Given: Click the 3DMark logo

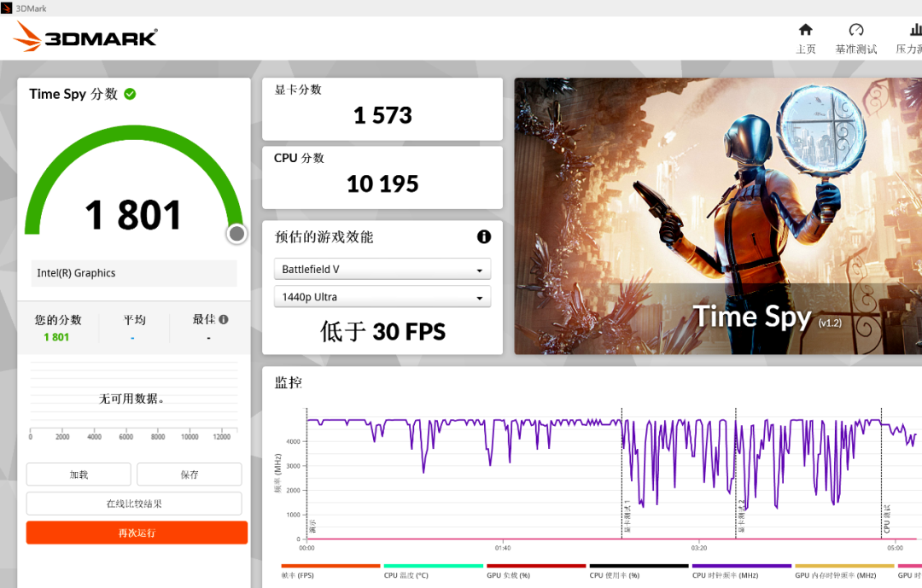Looking at the screenshot, I should [x=86, y=37].
